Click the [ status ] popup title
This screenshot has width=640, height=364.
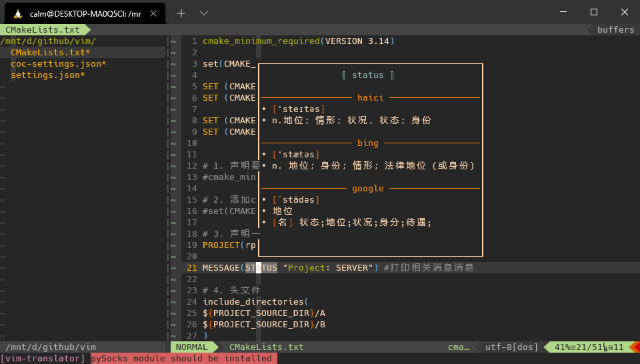pyautogui.click(x=368, y=75)
